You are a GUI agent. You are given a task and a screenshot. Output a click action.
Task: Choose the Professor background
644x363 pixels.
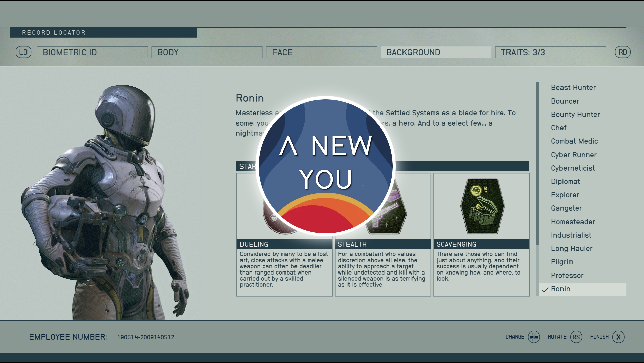click(x=567, y=276)
